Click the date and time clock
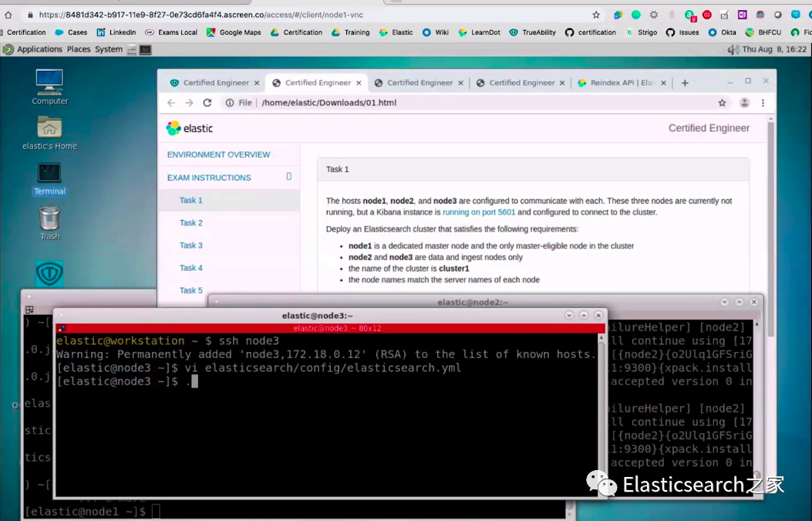The height and width of the screenshot is (521, 812). [774, 49]
